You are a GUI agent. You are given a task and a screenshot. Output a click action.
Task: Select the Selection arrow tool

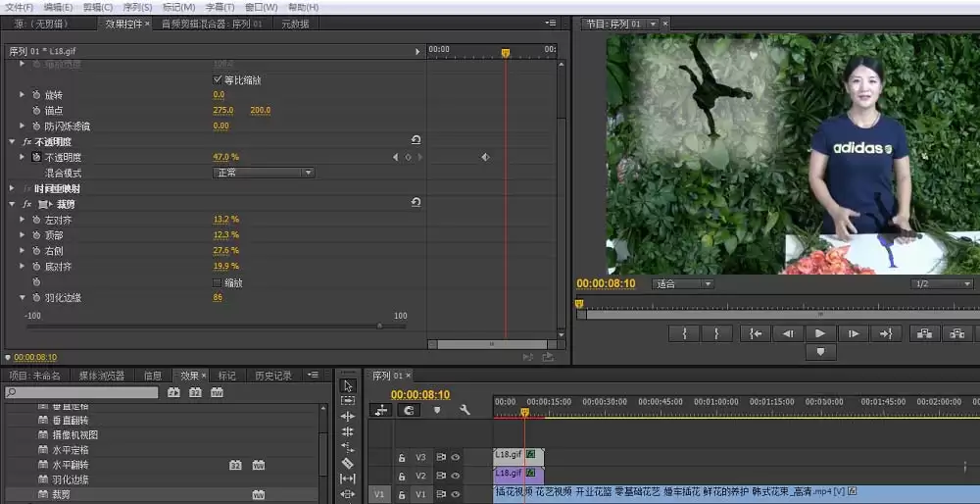[x=348, y=385]
